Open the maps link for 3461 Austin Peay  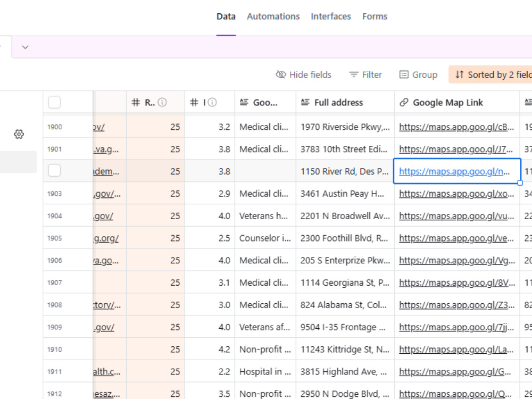456,194
